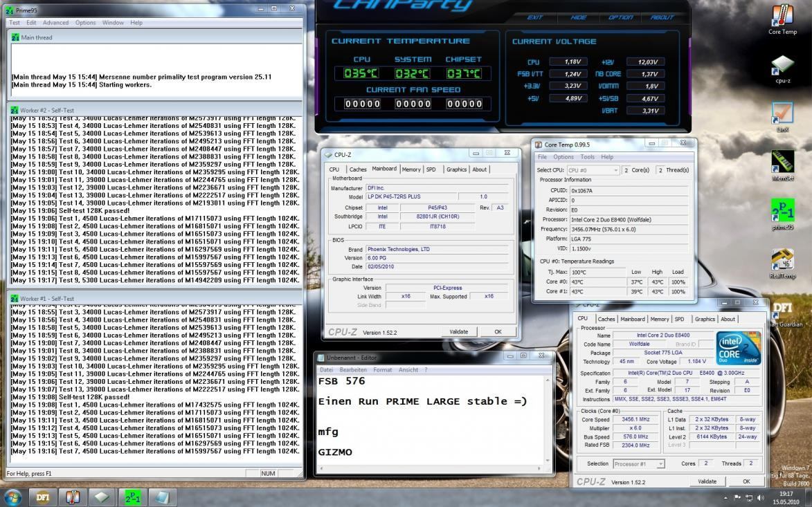Click Validate in the processor CPU-Z window
The image size is (812, 507).
(707, 481)
